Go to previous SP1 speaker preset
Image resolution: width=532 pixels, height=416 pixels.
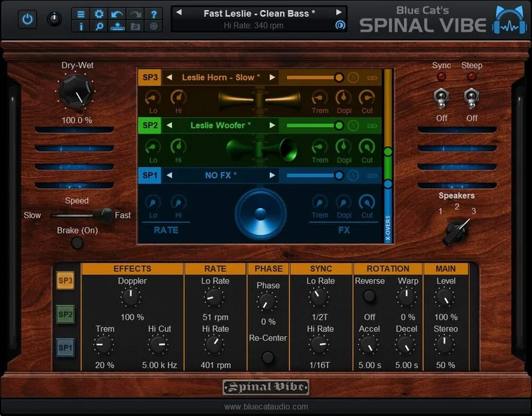click(169, 176)
